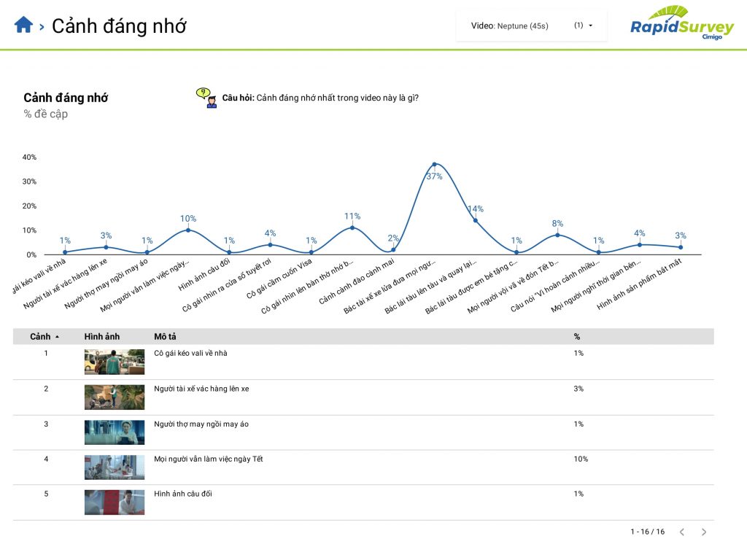Click the 3% value in row 2
The image size is (747, 560).
(578, 389)
